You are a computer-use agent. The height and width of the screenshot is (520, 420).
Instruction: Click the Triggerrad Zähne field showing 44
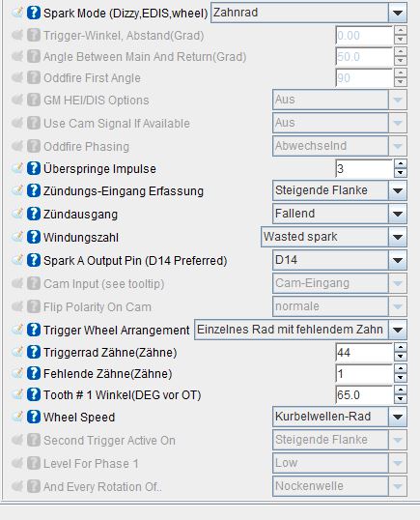pos(364,352)
